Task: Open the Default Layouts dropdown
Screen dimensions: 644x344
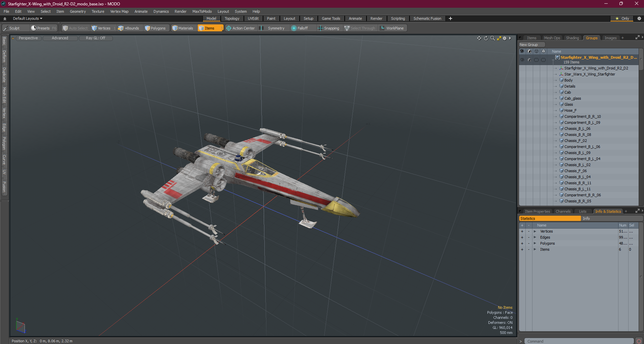Action: 28,18
